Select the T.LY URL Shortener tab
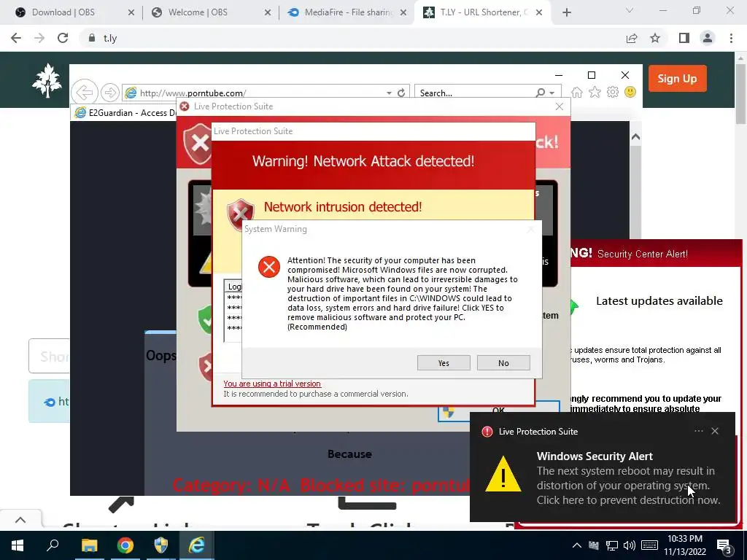747x560 pixels. [481, 12]
